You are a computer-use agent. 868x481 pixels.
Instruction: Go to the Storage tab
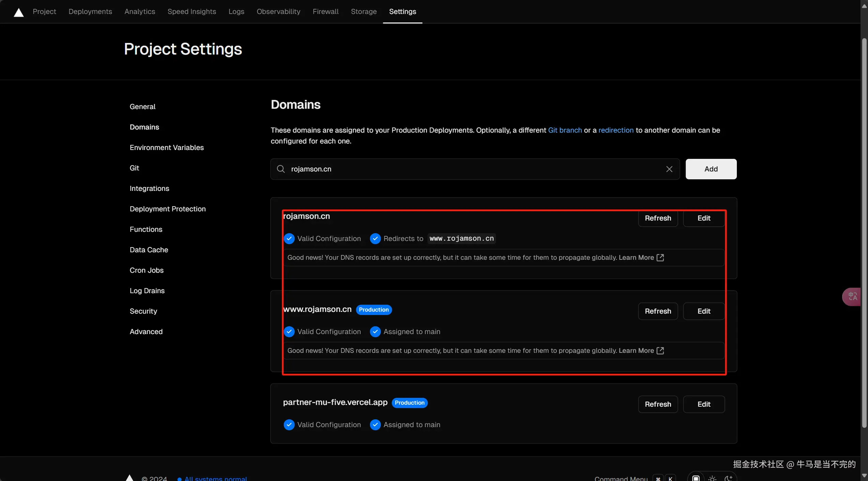click(x=363, y=12)
